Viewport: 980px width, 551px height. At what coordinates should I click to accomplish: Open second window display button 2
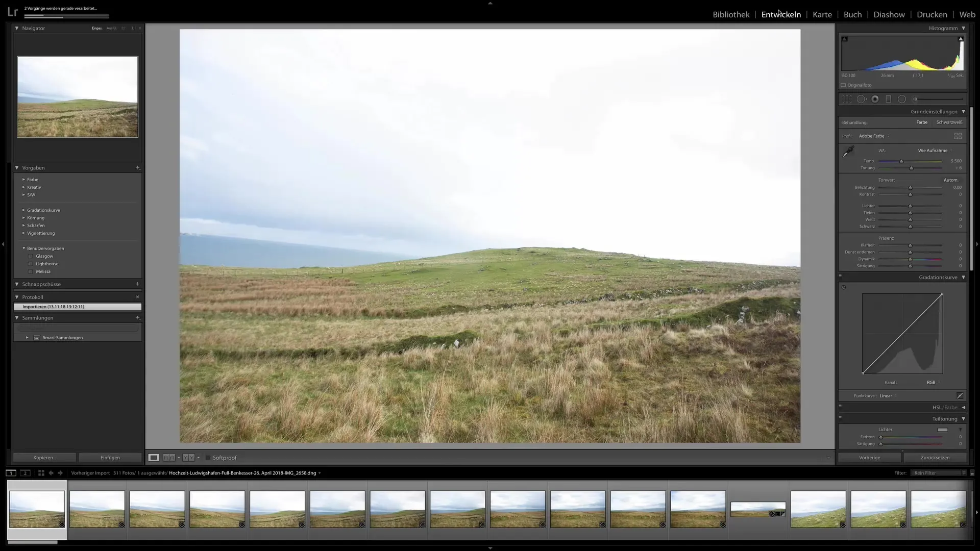[x=25, y=473]
